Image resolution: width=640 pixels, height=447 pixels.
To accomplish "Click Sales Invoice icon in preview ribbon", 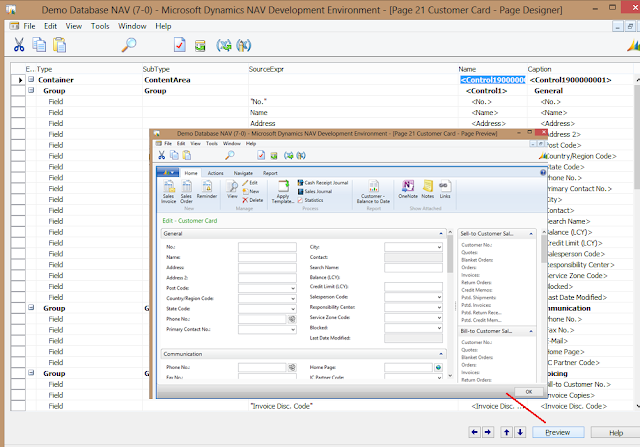I will pyautogui.click(x=168, y=192).
